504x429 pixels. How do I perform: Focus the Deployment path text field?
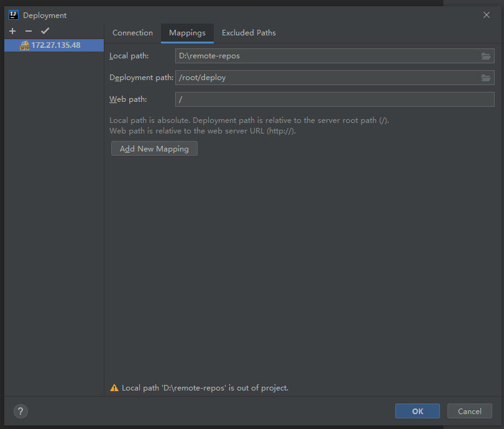(x=326, y=78)
